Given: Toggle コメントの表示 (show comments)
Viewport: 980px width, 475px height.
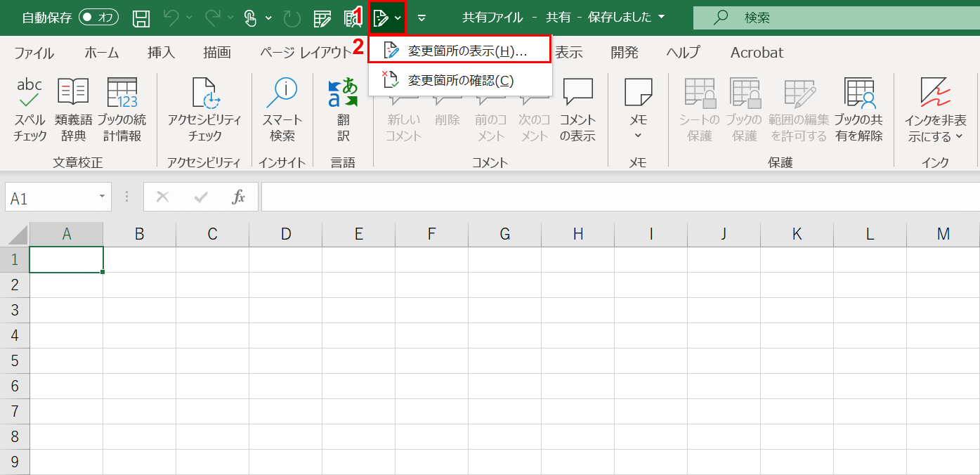Looking at the screenshot, I should click(x=577, y=107).
